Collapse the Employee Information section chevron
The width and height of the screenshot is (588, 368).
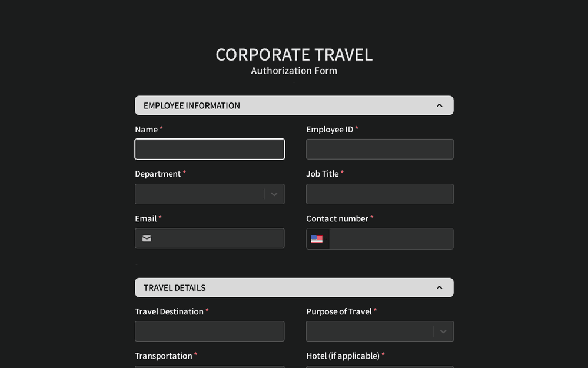click(439, 105)
